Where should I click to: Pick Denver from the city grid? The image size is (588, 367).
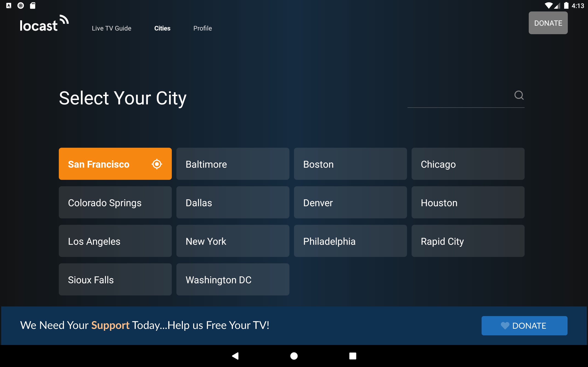pyautogui.click(x=350, y=203)
